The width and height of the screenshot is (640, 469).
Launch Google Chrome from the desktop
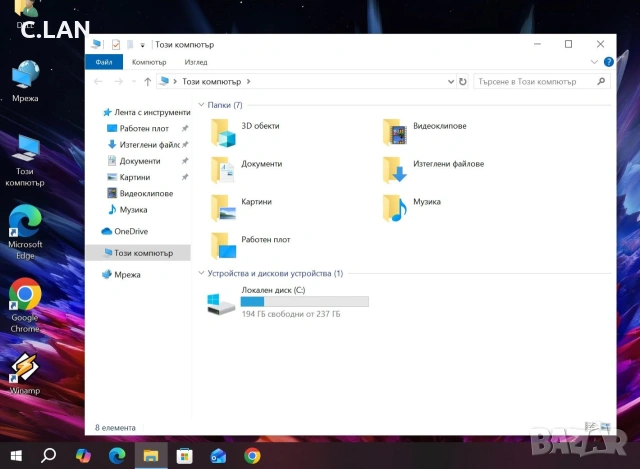click(x=25, y=306)
